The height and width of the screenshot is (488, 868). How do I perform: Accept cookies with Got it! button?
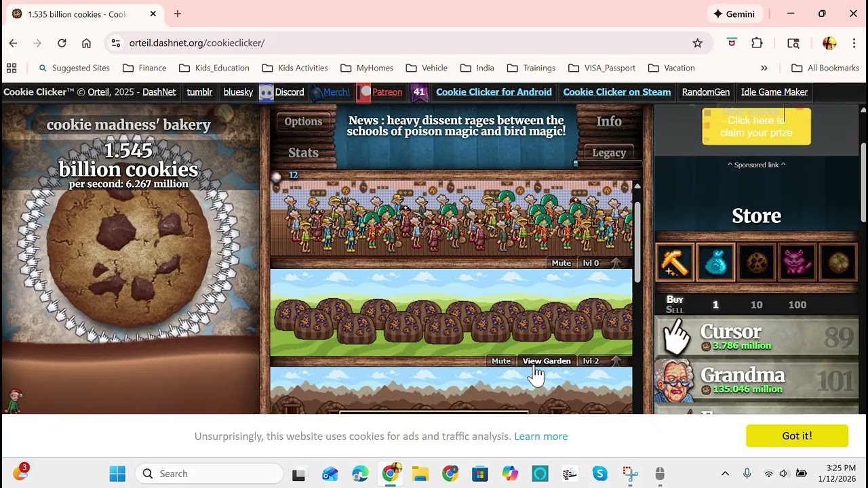click(x=797, y=436)
